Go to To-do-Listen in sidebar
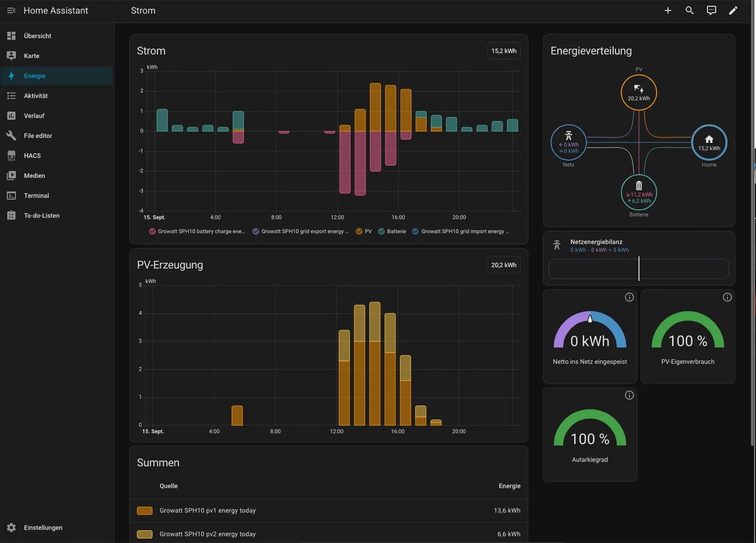The width and height of the screenshot is (756, 543). (x=57, y=215)
